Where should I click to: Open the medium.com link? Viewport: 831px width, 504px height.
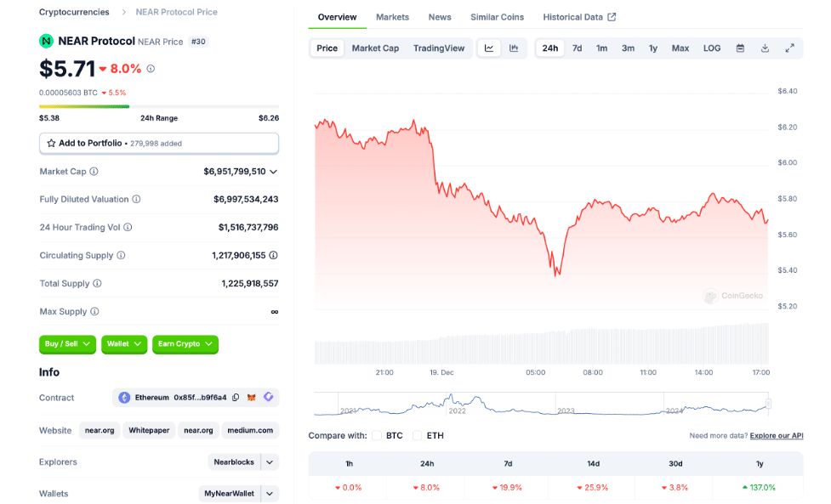tap(250, 430)
